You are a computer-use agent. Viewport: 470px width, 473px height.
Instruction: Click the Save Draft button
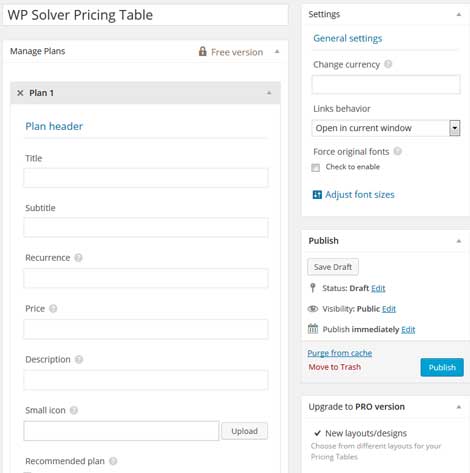[333, 267]
